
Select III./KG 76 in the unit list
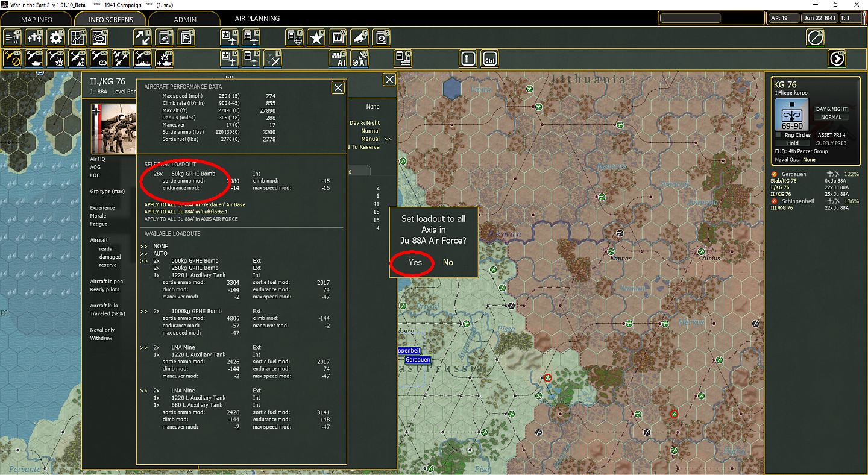tap(781, 207)
